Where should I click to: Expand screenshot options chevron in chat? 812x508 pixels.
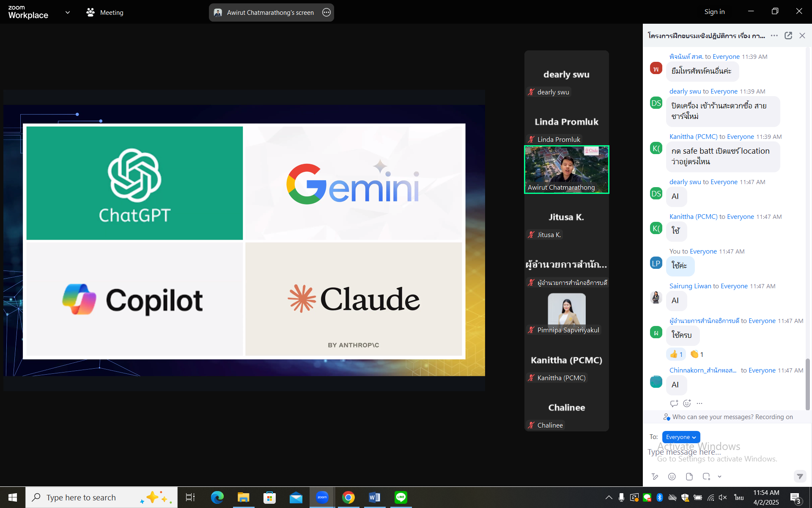[x=719, y=477]
